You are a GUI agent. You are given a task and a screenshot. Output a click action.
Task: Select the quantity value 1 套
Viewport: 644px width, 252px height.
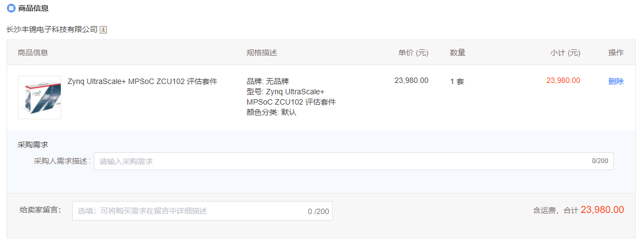tap(457, 81)
